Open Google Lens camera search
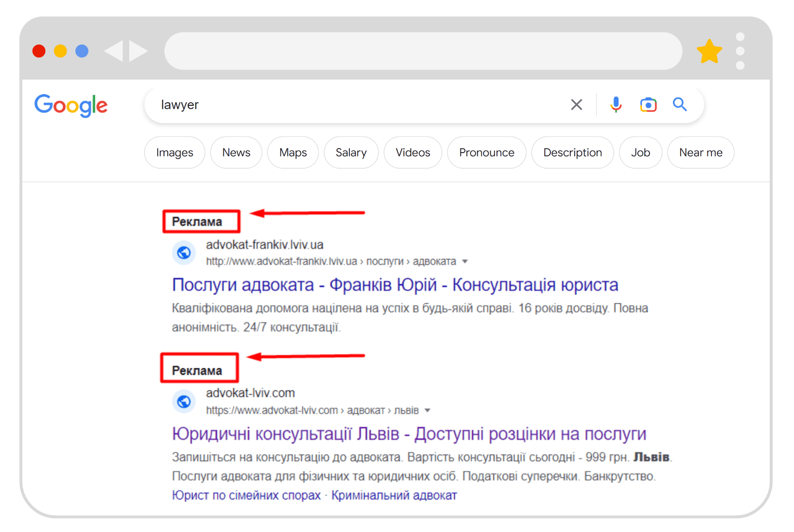Image resolution: width=794 pixels, height=532 pixels. pos(648,104)
